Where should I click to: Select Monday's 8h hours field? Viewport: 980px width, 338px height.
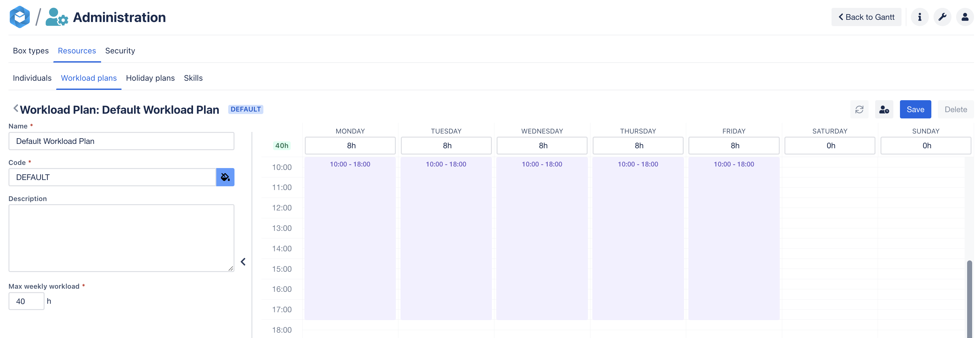click(x=350, y=145)
